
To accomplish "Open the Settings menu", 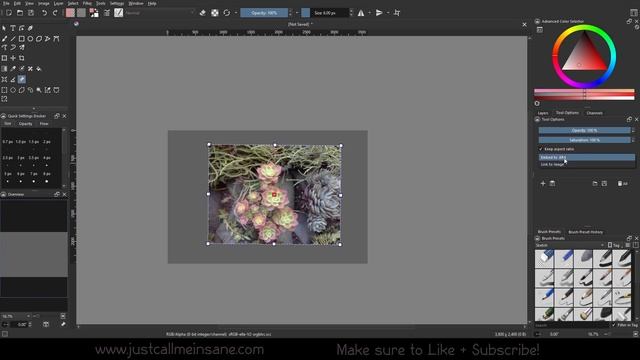I will [117, 3].
